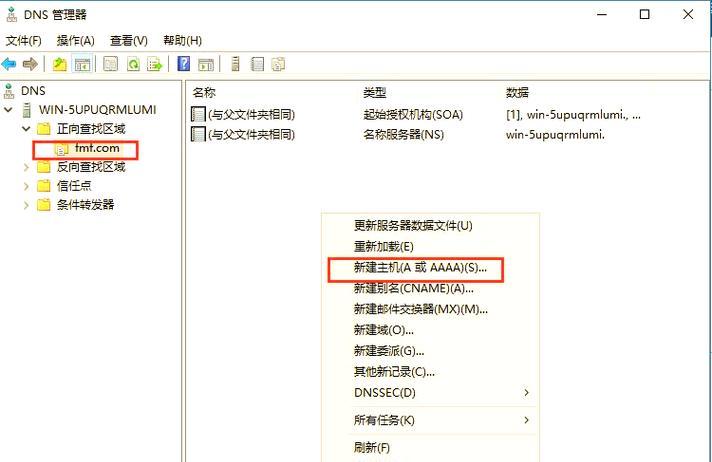
Task: Click the green Refresh toolbar icon
Action: click(133, 64)
